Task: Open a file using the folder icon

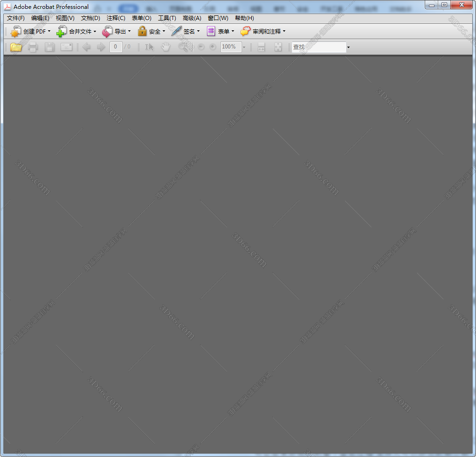Action: click(x=16, y=47)
